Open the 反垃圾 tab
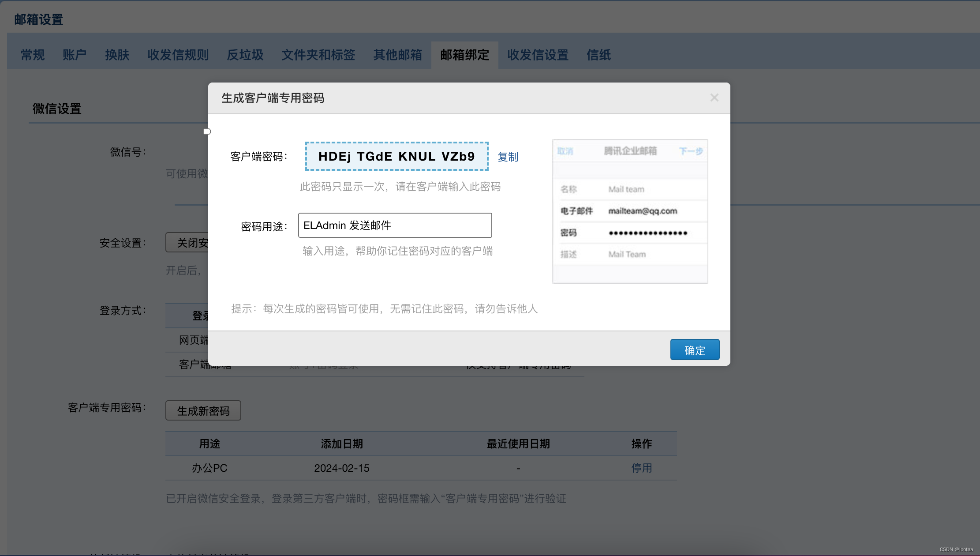This screenshot has width=980, height=556. click(x=245, y=55)
